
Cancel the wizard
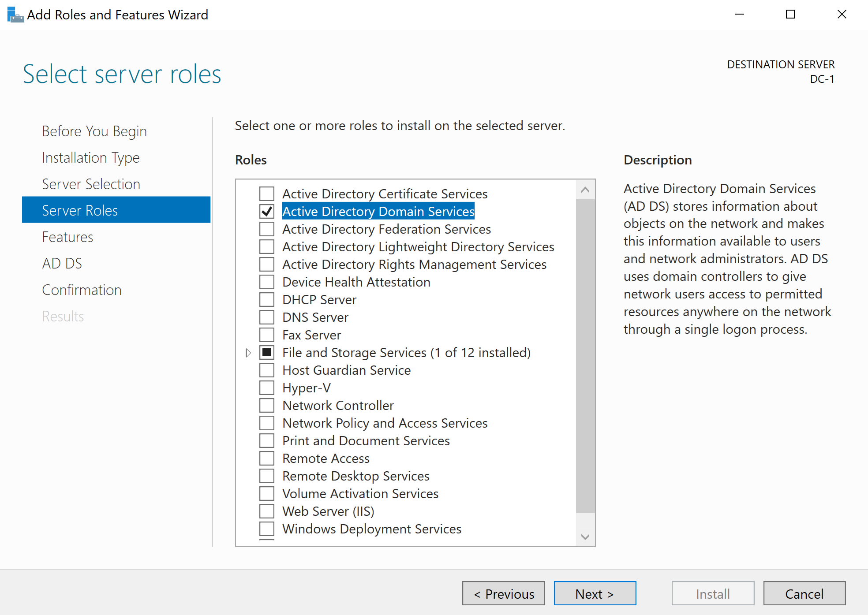[x=804, y=593]
